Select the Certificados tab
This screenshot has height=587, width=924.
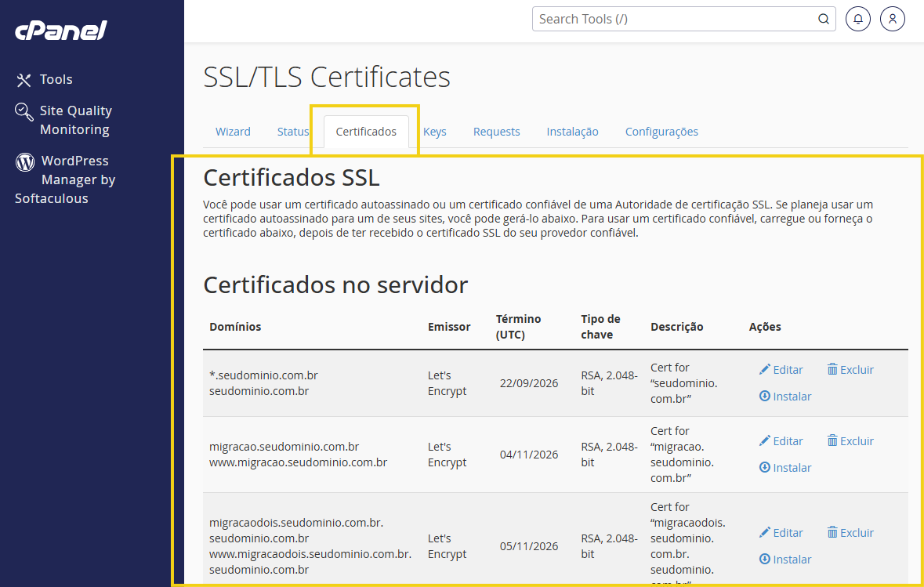tap(366, 132)
